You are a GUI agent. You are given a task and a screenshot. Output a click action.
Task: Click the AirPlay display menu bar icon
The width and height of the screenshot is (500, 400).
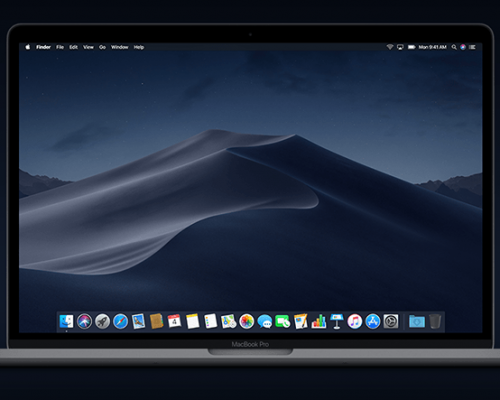click(x=400, y=47)
